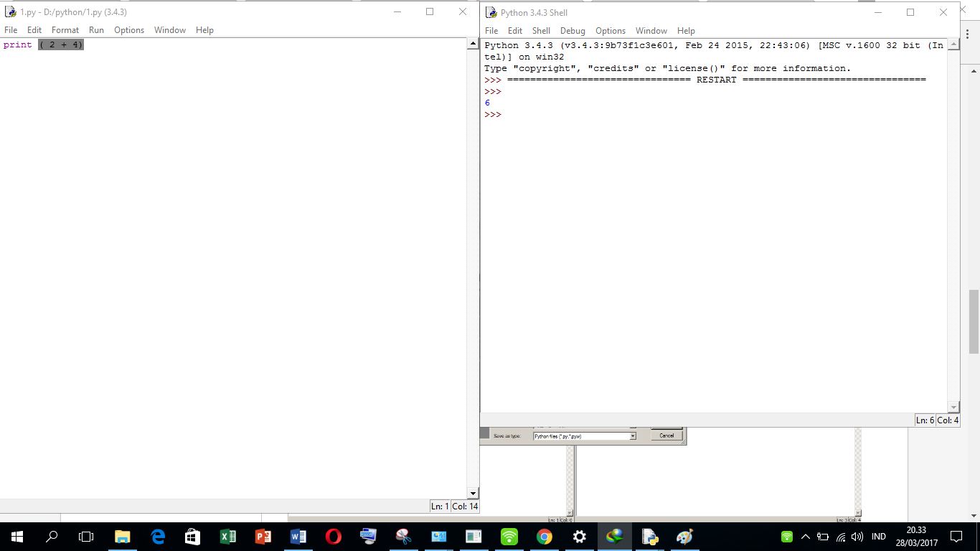The image size is (980, 551).
Task: Open Paint from taskbar
Action: point(685,537)
